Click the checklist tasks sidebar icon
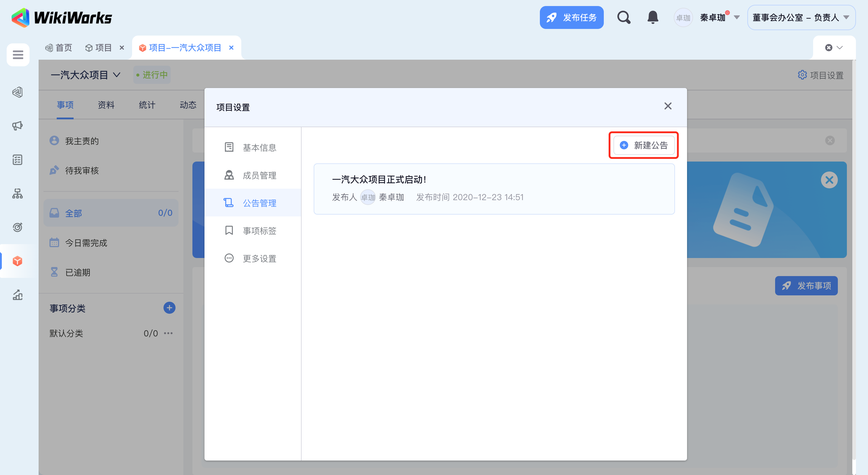This screenshot has width=868, height=475. (x=17, y=159)
